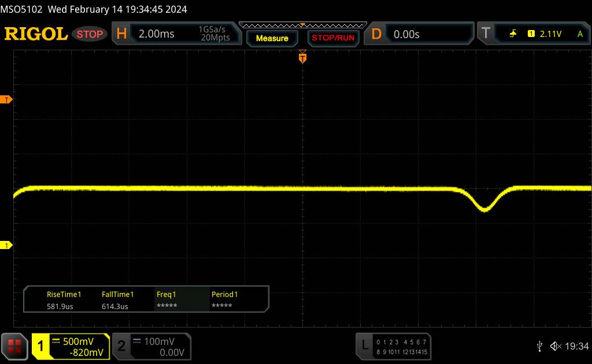Click the MSO5102 model label
Image resolution: width=592 pixels, height=364 pixels.
tap(21, 9)
